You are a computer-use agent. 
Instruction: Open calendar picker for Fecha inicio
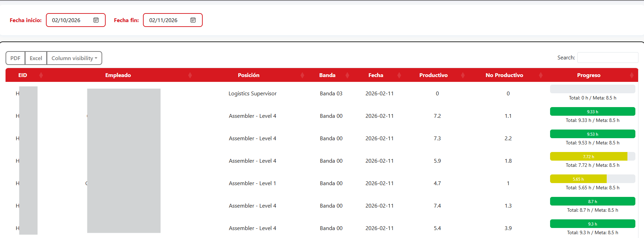pyautogui.click(x=96, y=20)
